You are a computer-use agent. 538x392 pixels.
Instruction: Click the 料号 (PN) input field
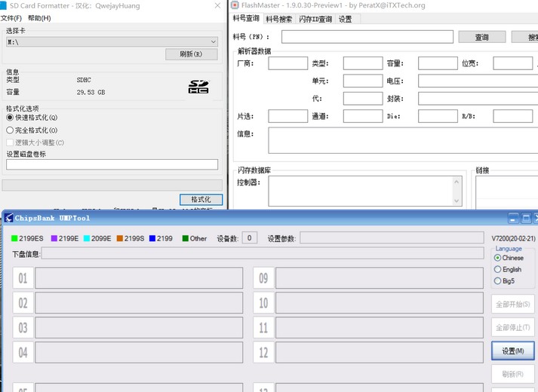click(x=367, y=37)
